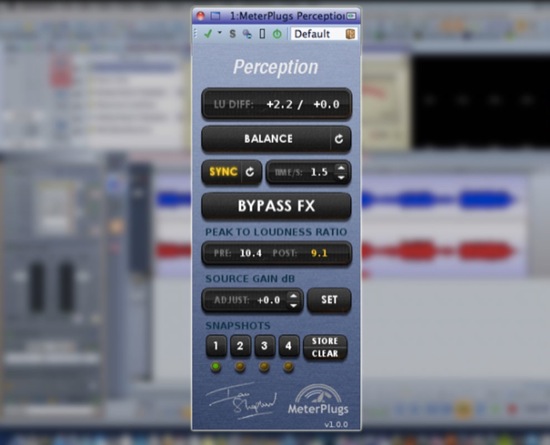This screenshot has height=445, width=550.
Task: Click the narrow rectangle toolbar icon
Action: click(x=262, y=34)
